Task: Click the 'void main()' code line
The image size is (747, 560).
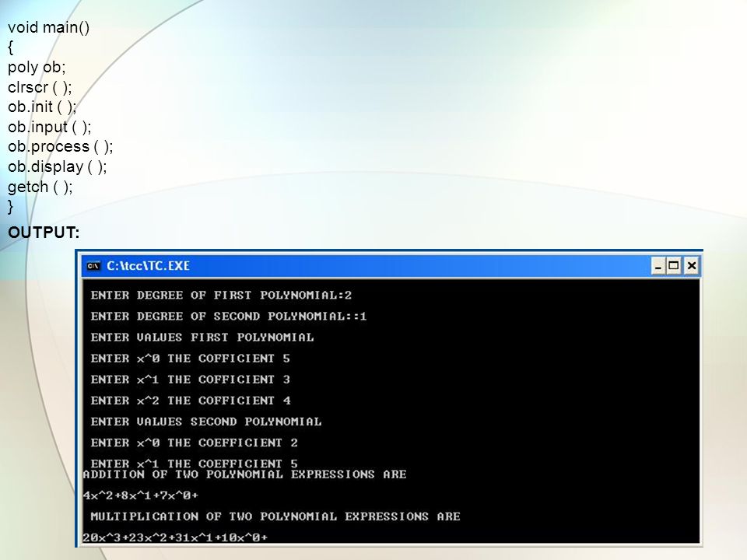Action: (x=48, y=28)
